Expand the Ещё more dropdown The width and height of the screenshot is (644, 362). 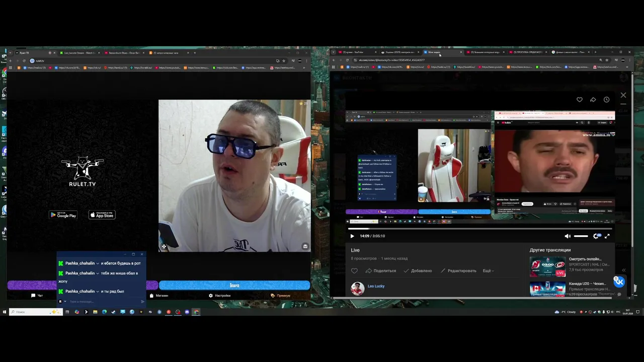coord(488,270)
